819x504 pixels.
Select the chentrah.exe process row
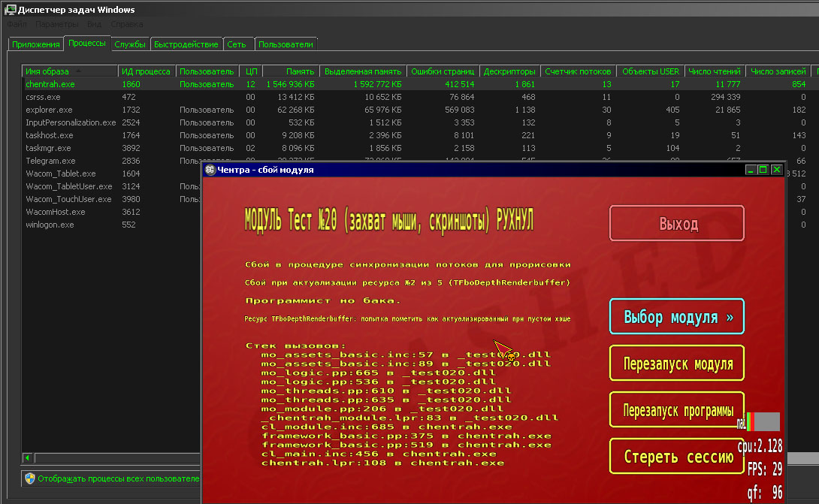[x=50, y=84]
